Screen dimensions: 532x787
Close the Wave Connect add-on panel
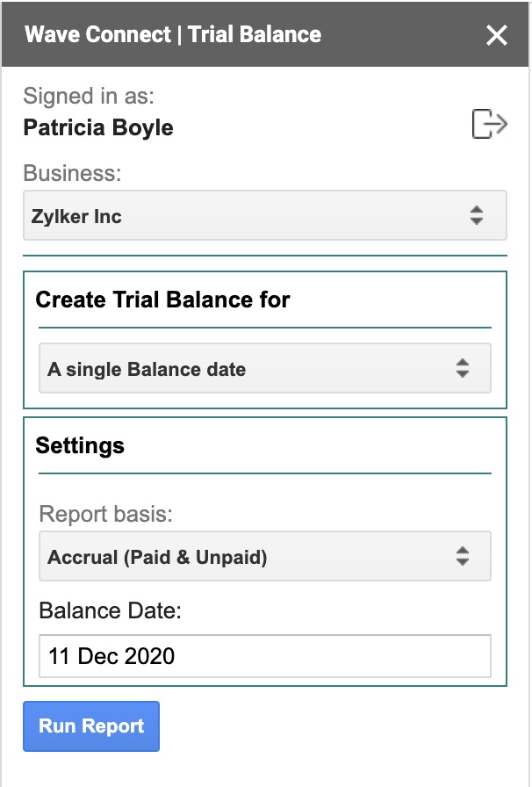(497, 35)
